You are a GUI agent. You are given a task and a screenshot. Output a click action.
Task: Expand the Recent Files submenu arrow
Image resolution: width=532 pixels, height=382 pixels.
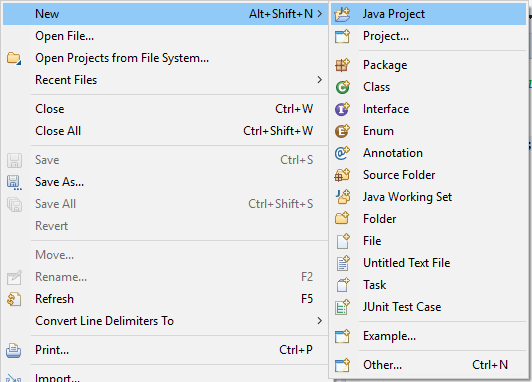coord(319,80)
